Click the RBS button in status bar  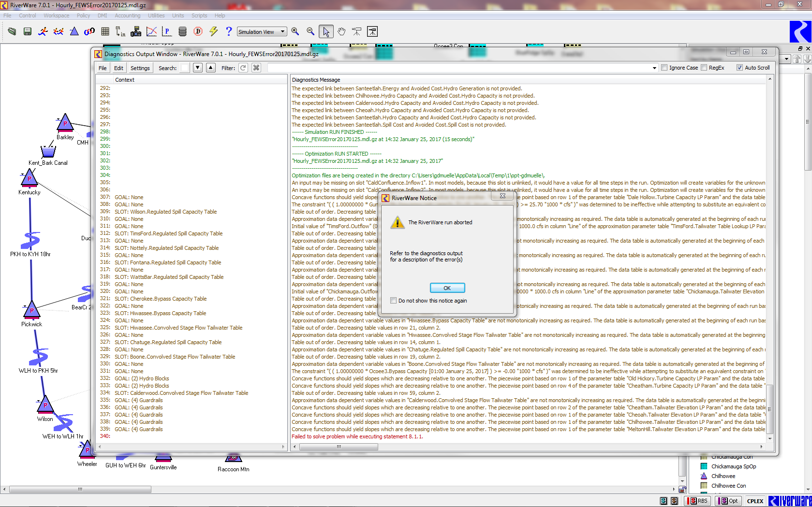pos(697,501)
